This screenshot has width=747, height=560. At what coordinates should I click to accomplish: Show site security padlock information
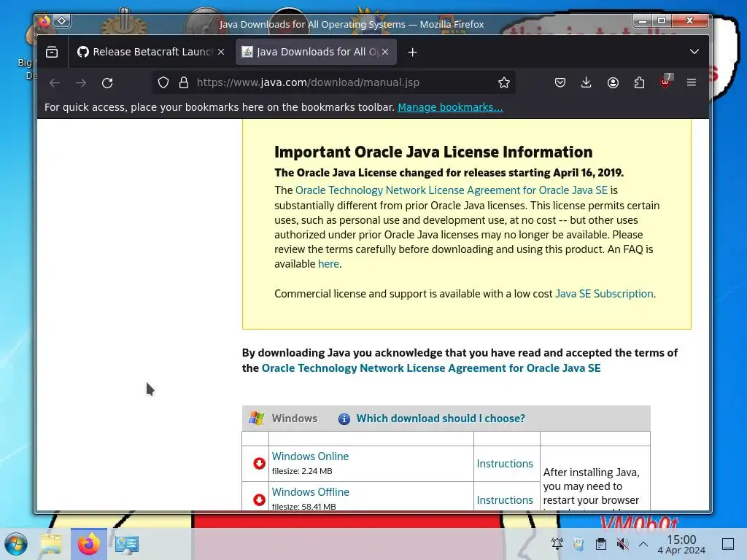point(183,83)
